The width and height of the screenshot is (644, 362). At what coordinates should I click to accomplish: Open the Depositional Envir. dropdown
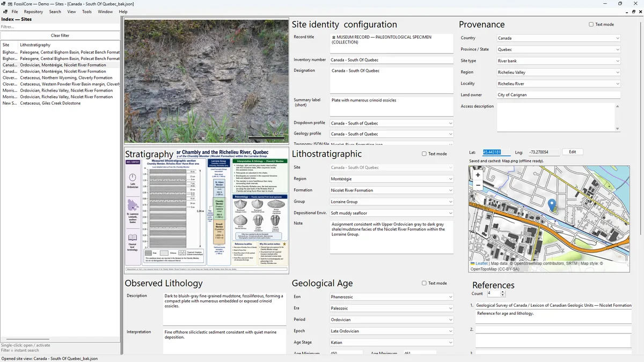pos(392,213)
